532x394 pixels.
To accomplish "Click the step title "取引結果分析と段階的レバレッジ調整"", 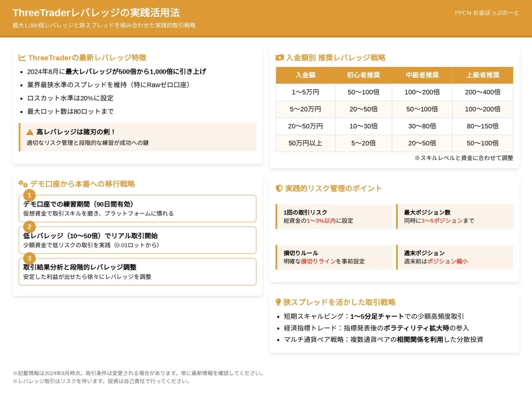I will (x=79, y=267).
